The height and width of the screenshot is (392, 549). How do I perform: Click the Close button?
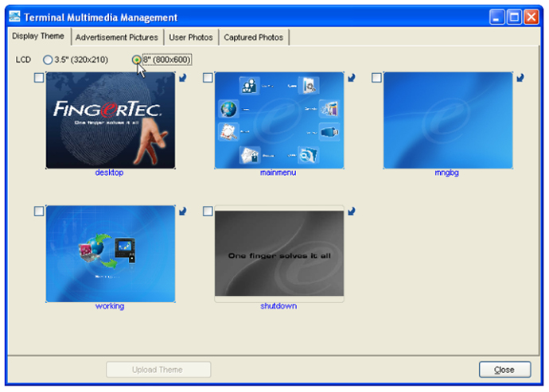pos(504,370)
